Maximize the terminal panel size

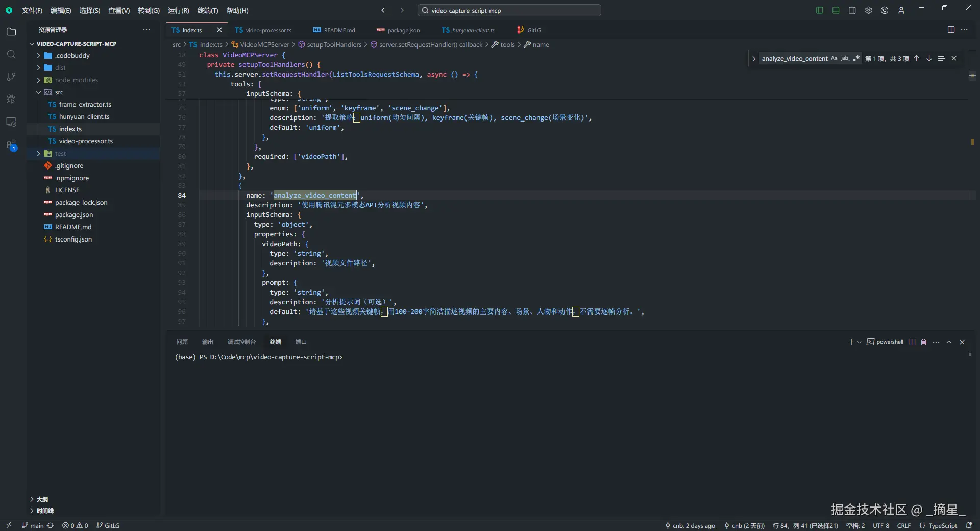click(x=949, y=342)
